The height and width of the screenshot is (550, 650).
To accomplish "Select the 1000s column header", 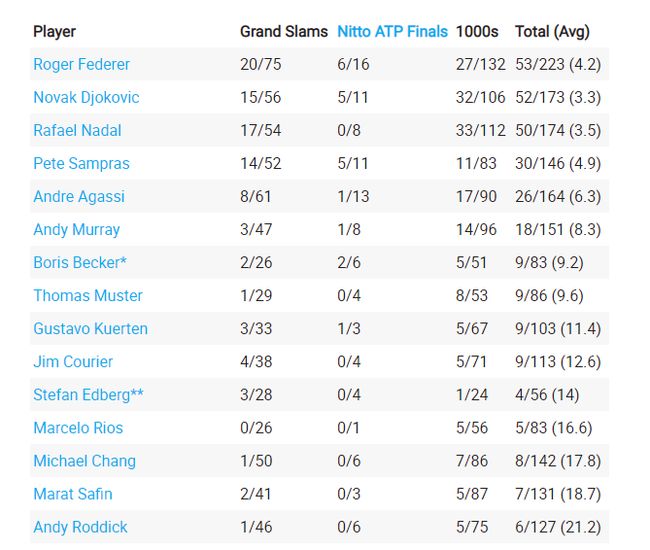I will tap(477, 32).
